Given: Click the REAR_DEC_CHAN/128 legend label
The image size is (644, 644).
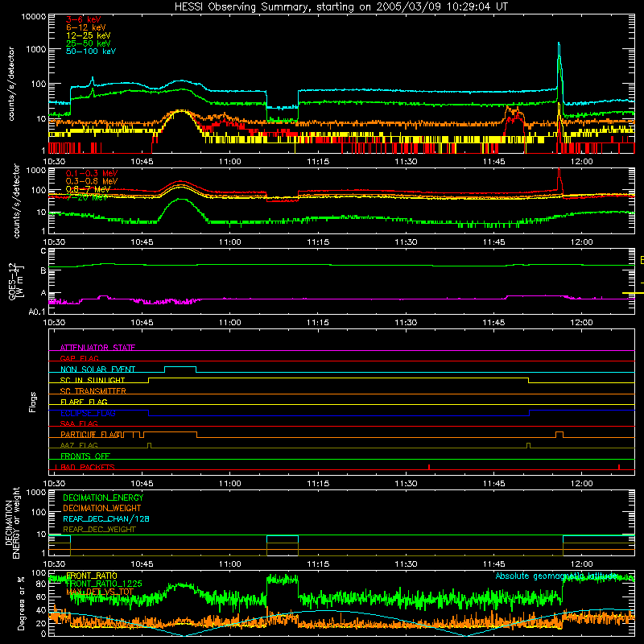Looking at the screenshot, I should point(106,519).
